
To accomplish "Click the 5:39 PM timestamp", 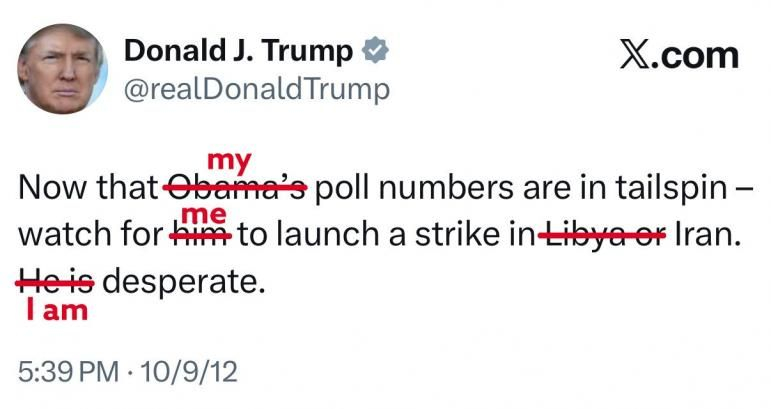I will tap(68, 372).
